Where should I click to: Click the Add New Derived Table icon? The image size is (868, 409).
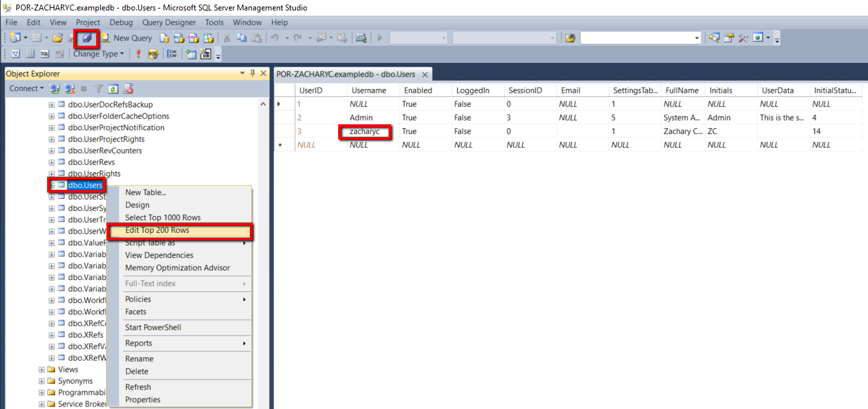[207, 54]
